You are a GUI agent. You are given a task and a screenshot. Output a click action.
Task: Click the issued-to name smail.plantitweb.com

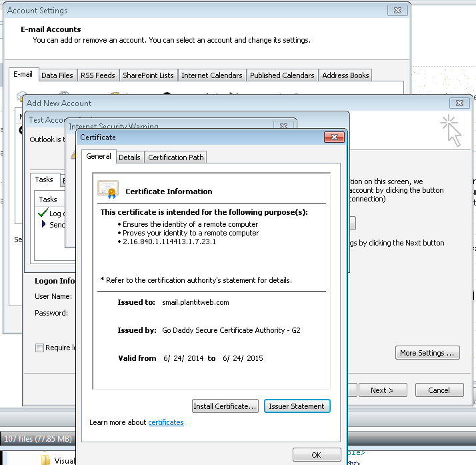click(195, 302)
